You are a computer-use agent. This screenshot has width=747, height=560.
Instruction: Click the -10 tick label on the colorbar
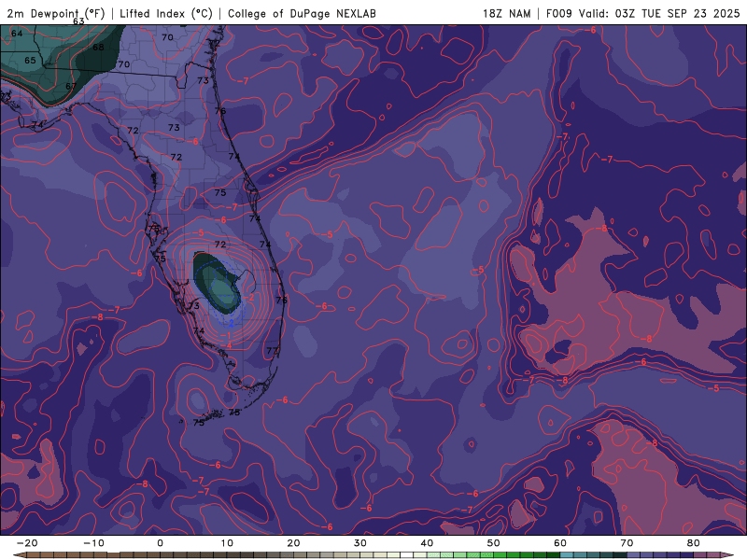(93, 543)
